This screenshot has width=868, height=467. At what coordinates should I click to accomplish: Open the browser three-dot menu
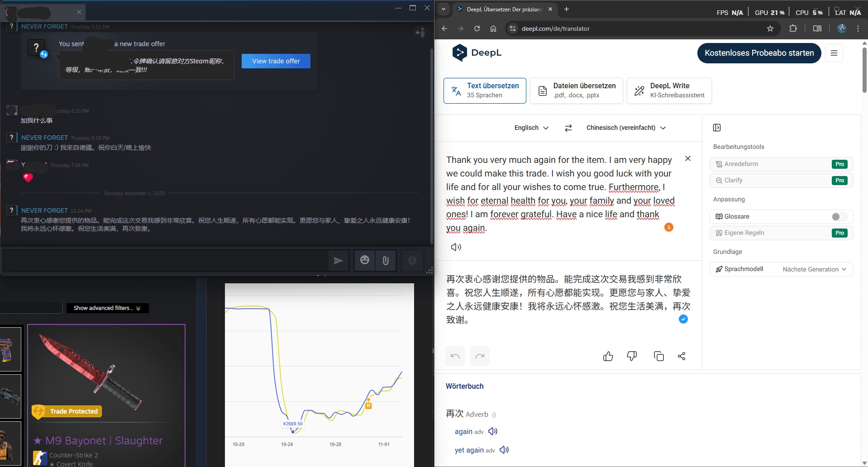point(858,29)
